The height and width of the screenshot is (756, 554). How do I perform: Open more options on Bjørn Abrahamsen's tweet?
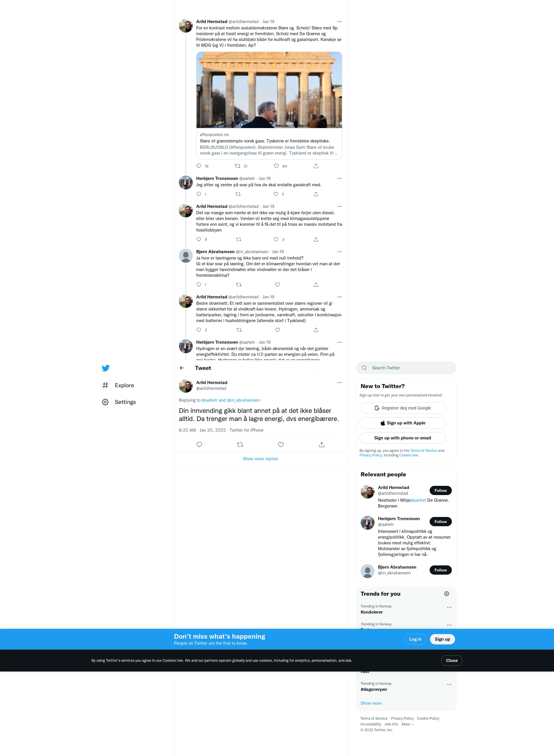(339, 252)
